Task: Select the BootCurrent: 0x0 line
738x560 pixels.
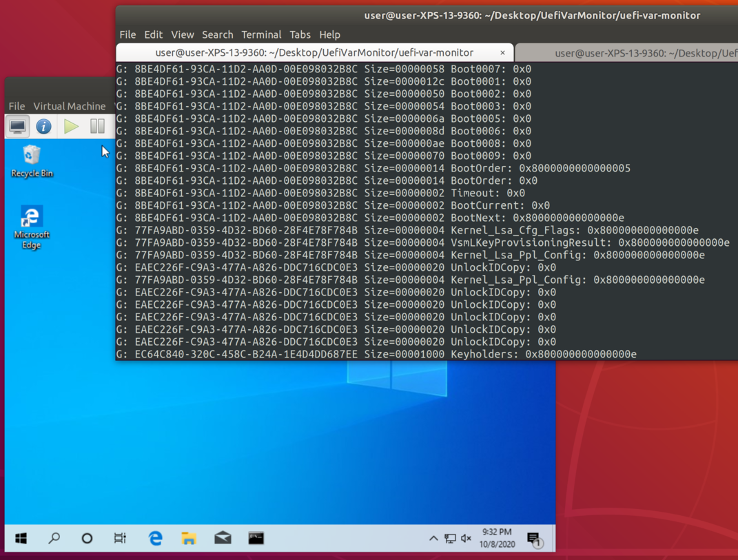Action: [x=333, y=206]
